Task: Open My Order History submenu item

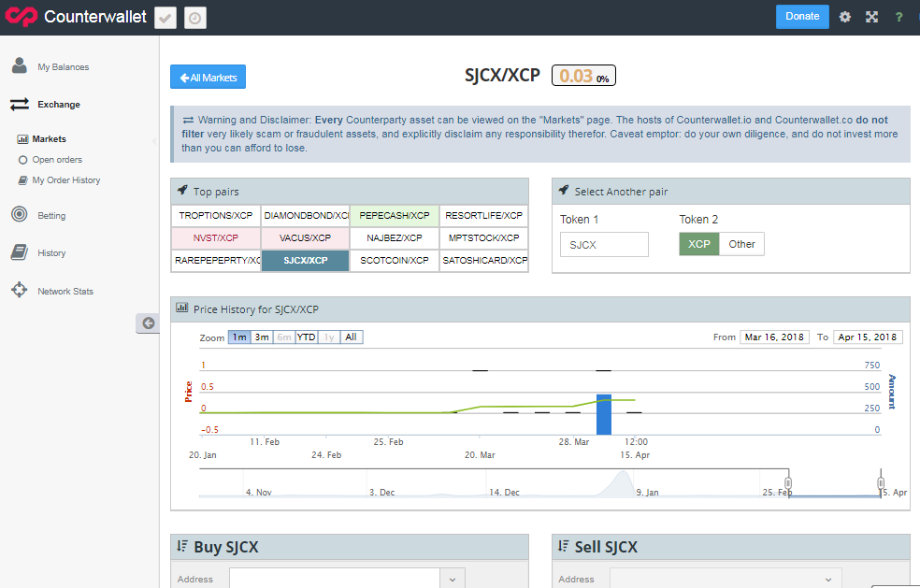Action: pyautogui.click(x=66, y=180)
